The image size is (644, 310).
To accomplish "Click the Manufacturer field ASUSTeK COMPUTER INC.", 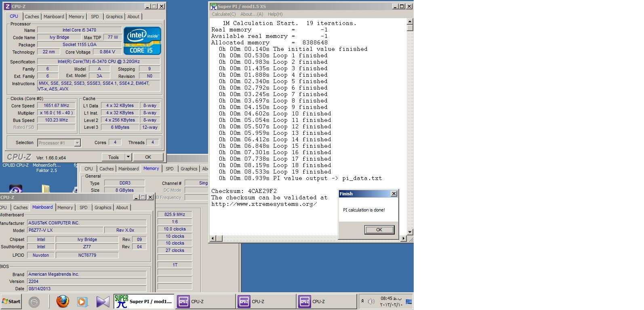I will 86,223.
